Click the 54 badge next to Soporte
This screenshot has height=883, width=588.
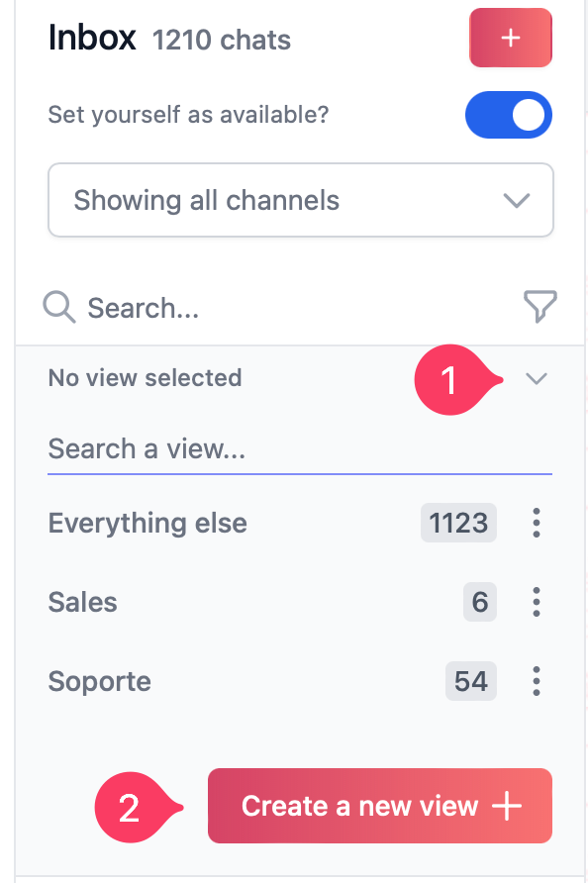(471, 681)
